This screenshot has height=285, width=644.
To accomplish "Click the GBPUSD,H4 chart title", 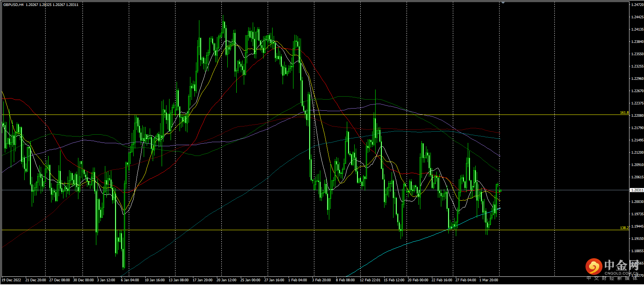I will (x=13, y=5).
